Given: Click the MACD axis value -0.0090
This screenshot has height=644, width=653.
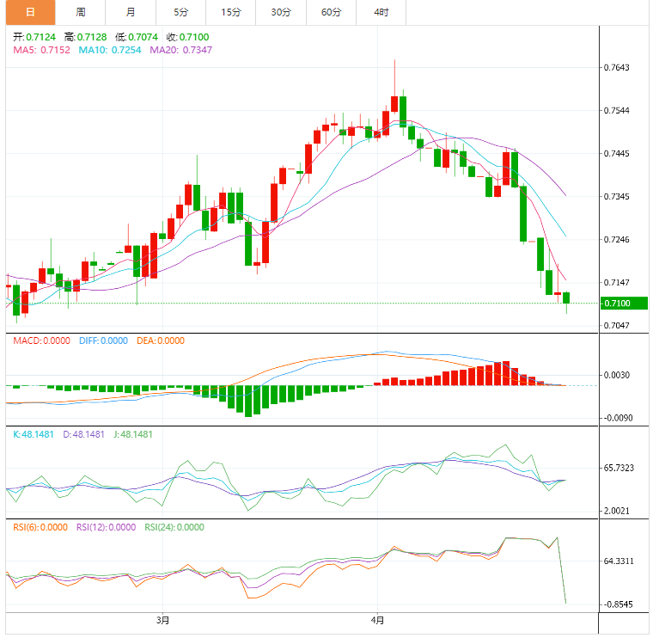Looking at the screenshot, I should [x=617, y=418].
